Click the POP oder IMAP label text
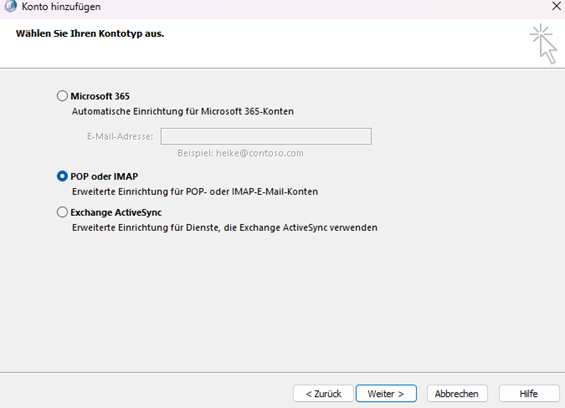 tap(104, 177)
